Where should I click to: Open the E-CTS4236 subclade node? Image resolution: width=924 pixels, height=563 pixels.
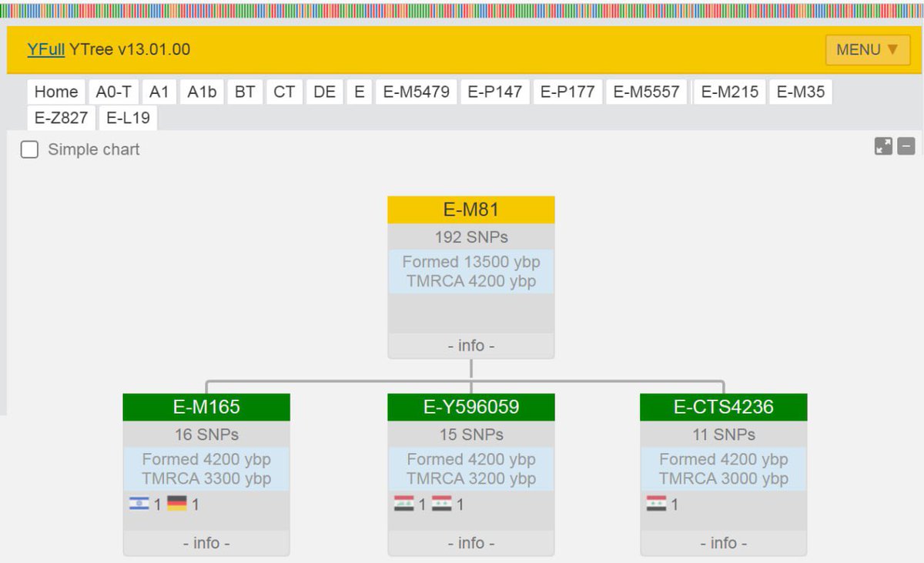[x=724, y=407]
